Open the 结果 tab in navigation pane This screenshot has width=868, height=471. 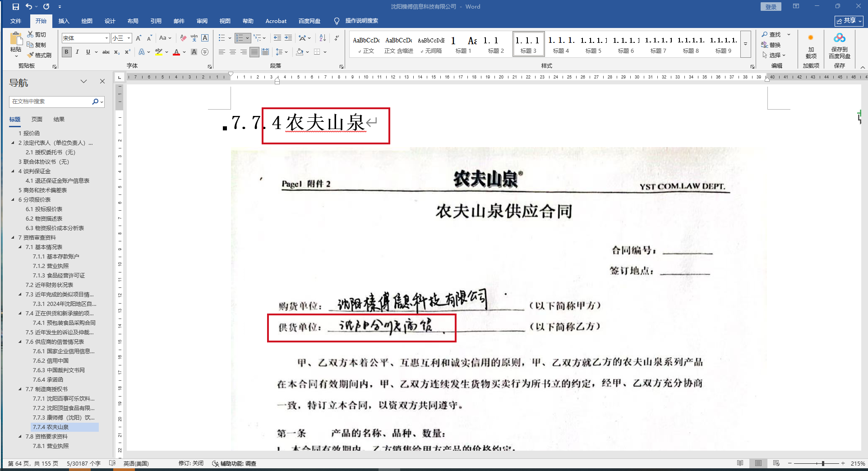(59, 120)
